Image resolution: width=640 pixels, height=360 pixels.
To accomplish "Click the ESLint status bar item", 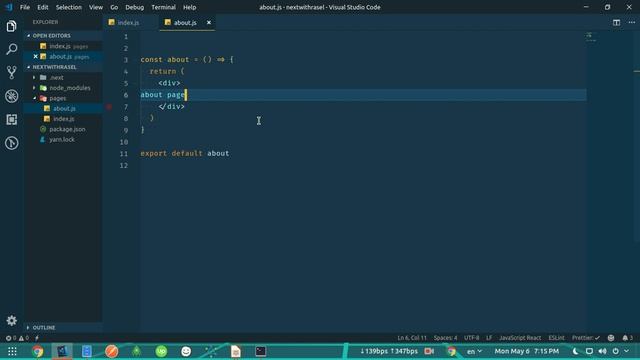I will (556, 338).
